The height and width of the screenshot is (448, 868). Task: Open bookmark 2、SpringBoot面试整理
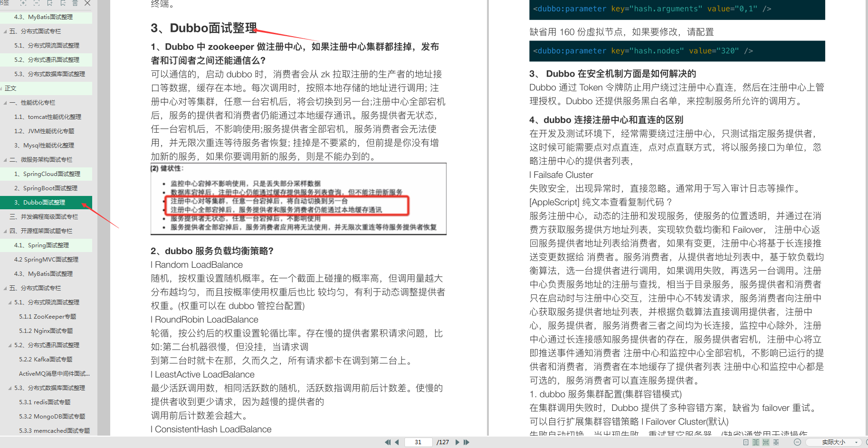coord(46,188)
